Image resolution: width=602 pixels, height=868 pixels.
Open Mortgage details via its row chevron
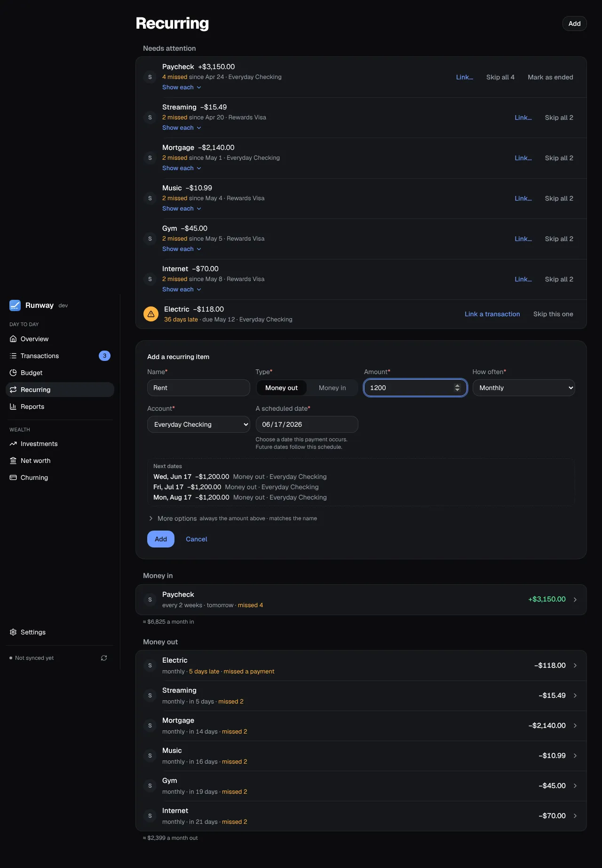coord(575,726)
